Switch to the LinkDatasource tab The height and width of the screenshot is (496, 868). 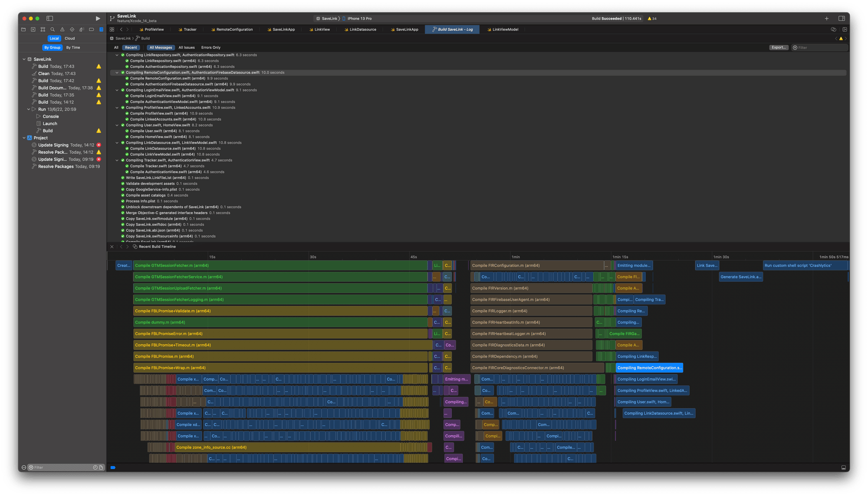coord(360,30)
